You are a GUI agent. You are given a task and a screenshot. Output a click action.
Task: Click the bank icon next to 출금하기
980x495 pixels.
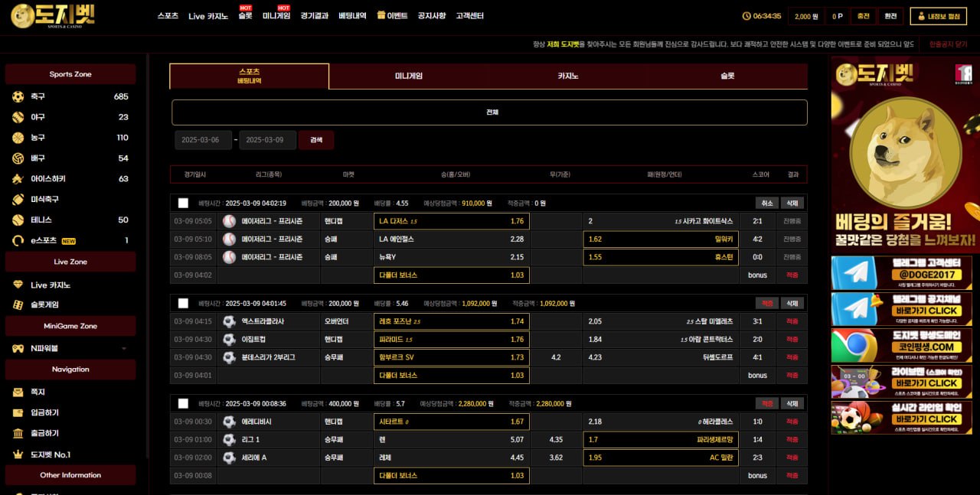coord(18,434)
